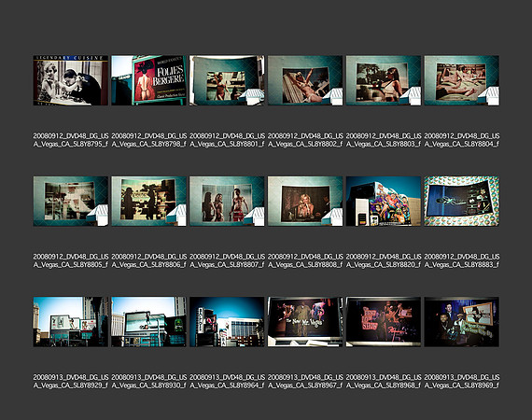Select the blue-sky building thumbnail 5L8Y8964
The width and height of the screenshot is (532, 420).
227,322
